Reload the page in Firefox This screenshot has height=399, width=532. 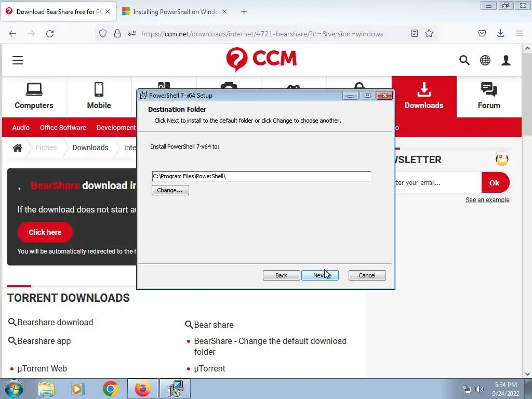point(50,34)
